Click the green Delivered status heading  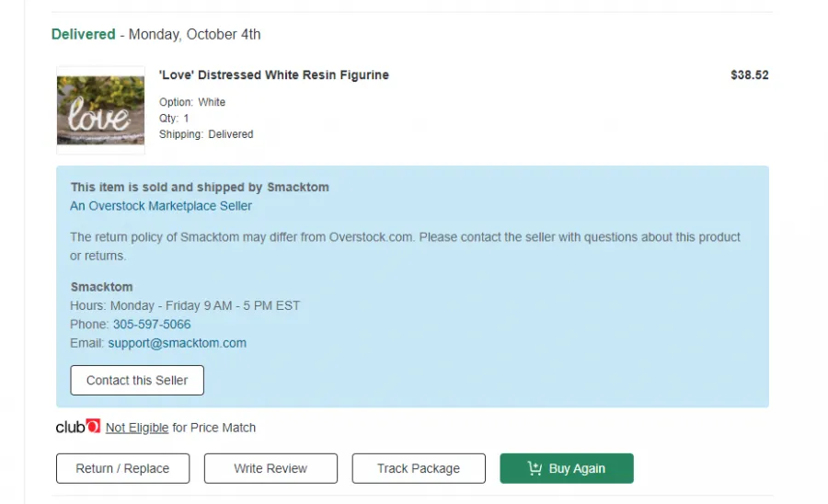pos(83,34)
